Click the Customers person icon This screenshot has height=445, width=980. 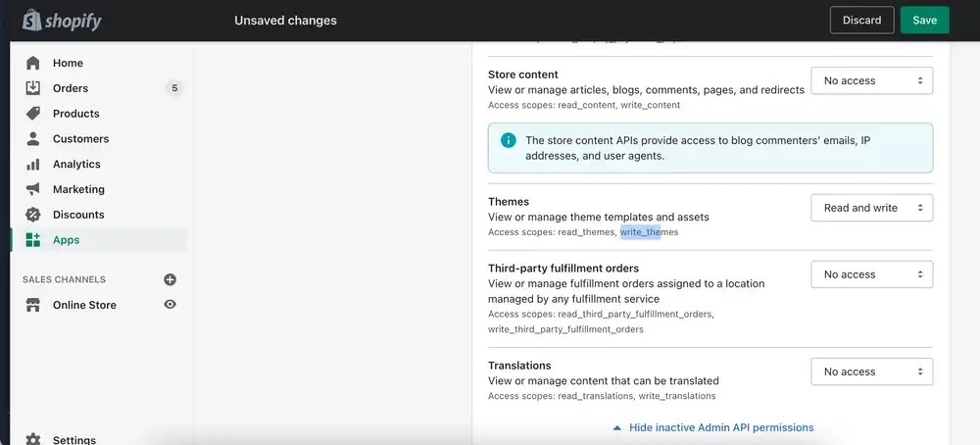[x=33, y=139]
